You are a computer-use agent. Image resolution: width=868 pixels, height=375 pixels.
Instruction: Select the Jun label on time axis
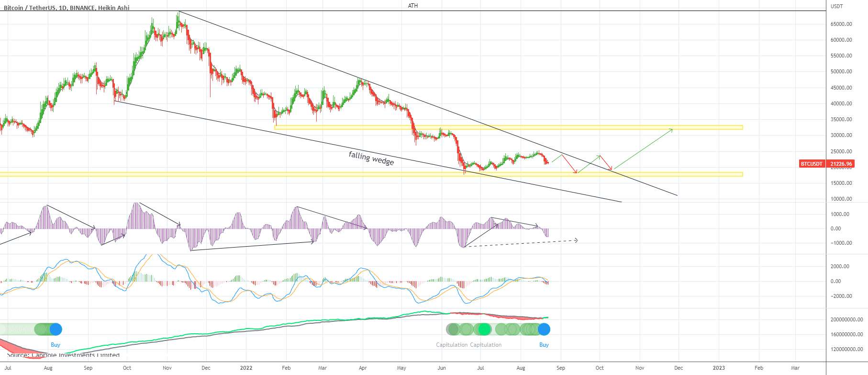[x=442, y=368]
